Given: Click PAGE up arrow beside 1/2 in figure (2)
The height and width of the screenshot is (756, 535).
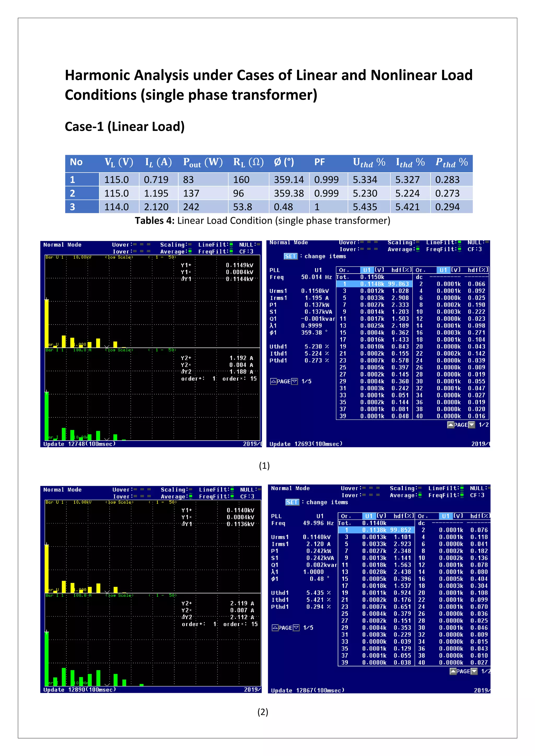Looking at the screenshot, I should (x=453, y=671).
